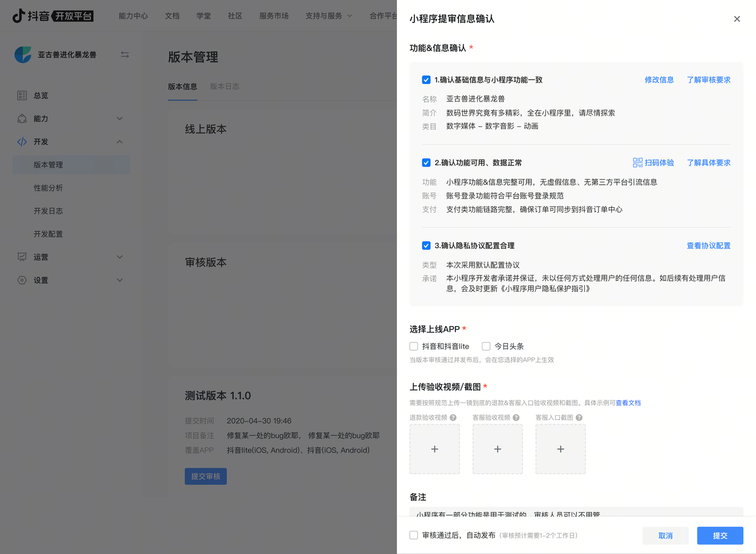Switch to the 版本日志 tab
Screen dimensions: 756x554
224,86
